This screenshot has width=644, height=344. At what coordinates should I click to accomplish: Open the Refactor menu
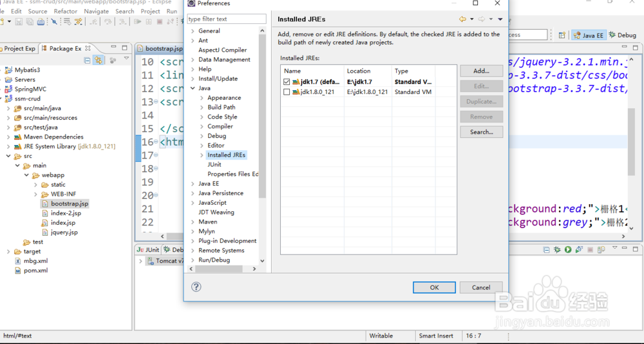pyautogui.click(x=66, y=11)
